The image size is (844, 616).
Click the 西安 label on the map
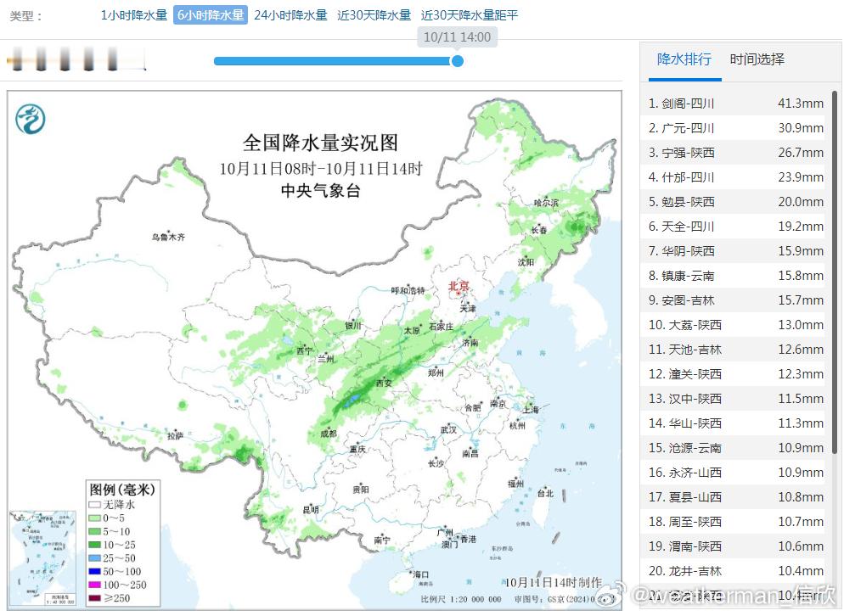(x=384, y=383)
